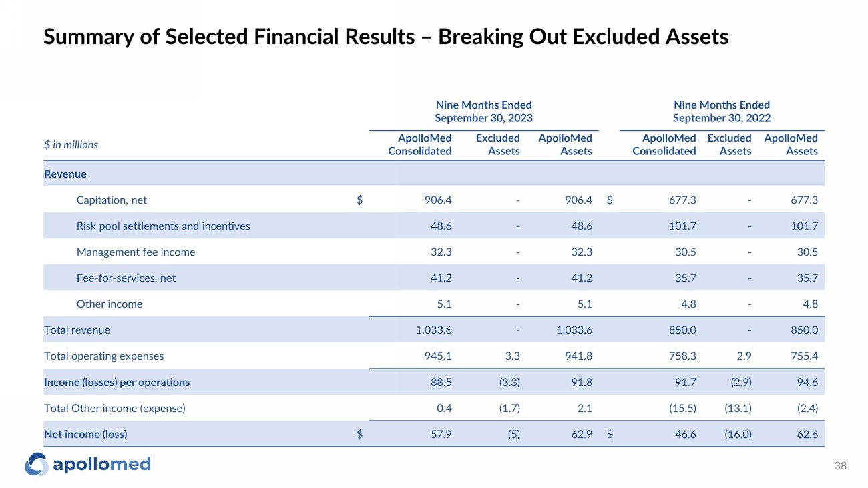The height and width of the screenshot is (488, 868).
Task: Click the apollomed wordmark text
Action: (101, 464)
